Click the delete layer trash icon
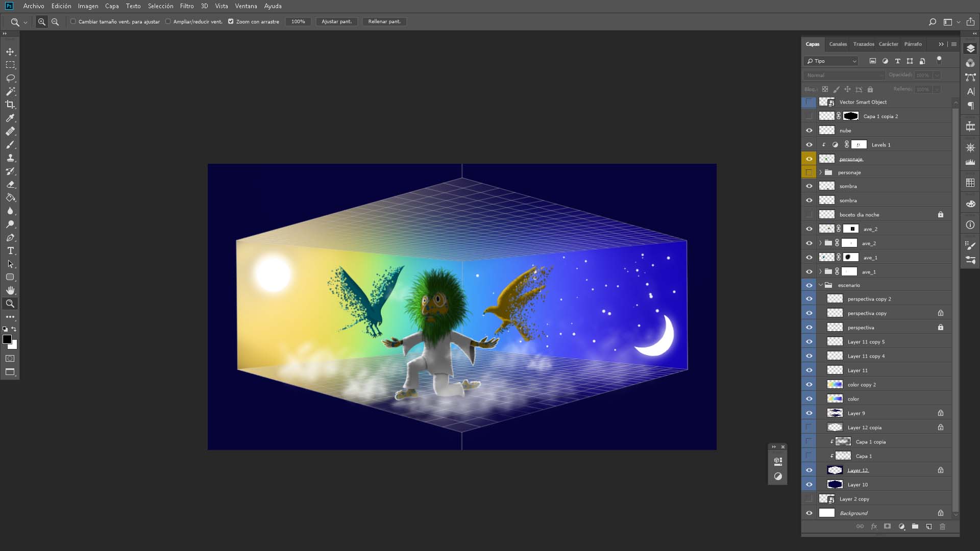This screenshot has width=980, height=551. pos(942,527)
